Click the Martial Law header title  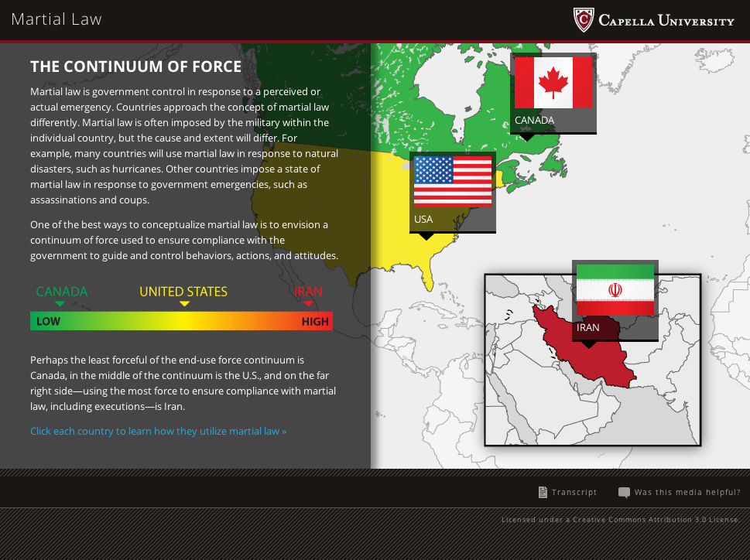click(x=57, y=19)
